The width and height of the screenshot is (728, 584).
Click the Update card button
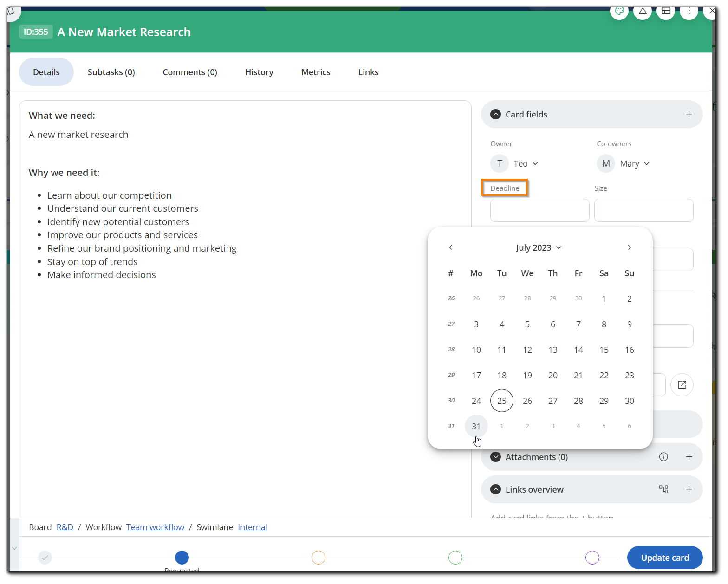665,558
